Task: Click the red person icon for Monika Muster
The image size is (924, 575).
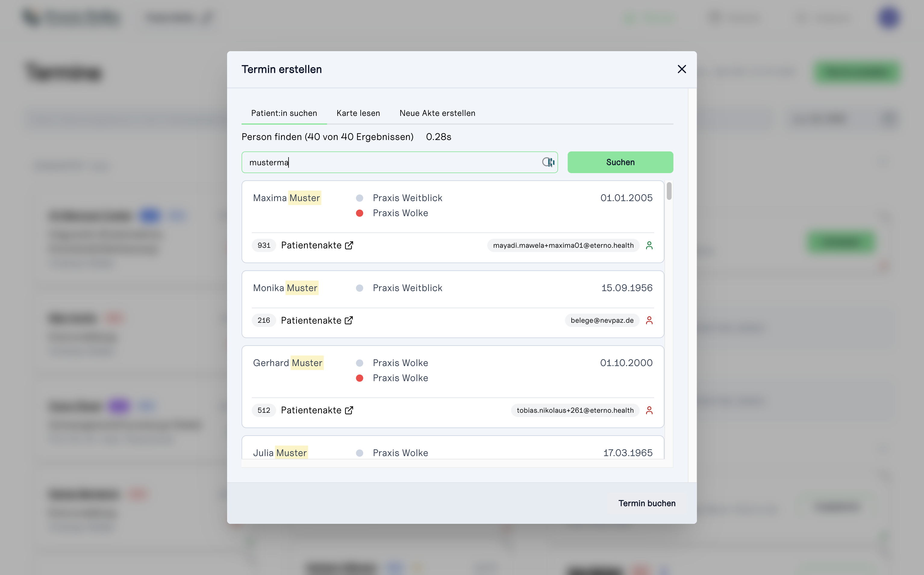Action: pos(649,320)
